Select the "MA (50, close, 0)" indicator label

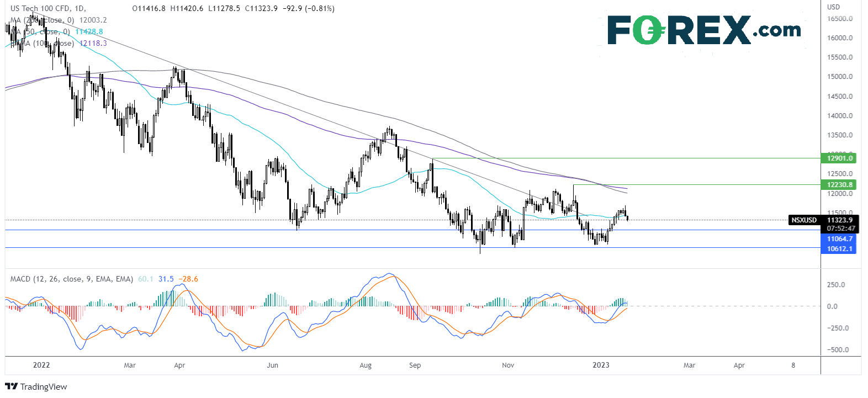pyautogui.click(x=41, y=31)
